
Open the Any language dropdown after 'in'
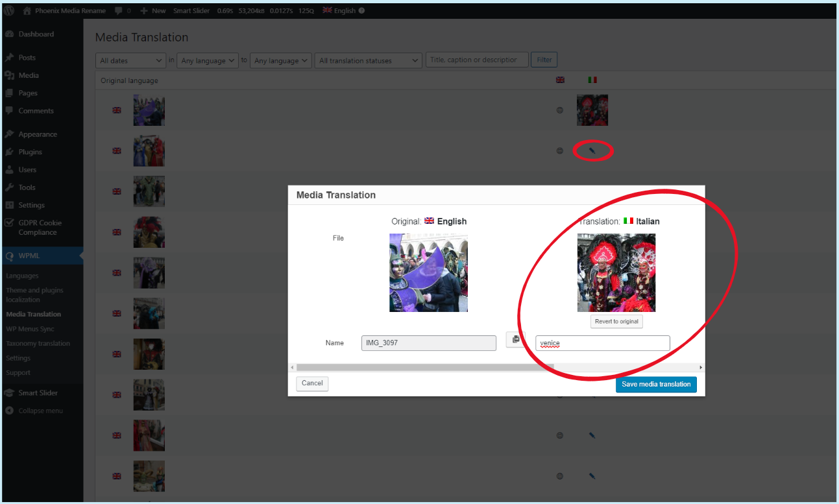point(208,60)
